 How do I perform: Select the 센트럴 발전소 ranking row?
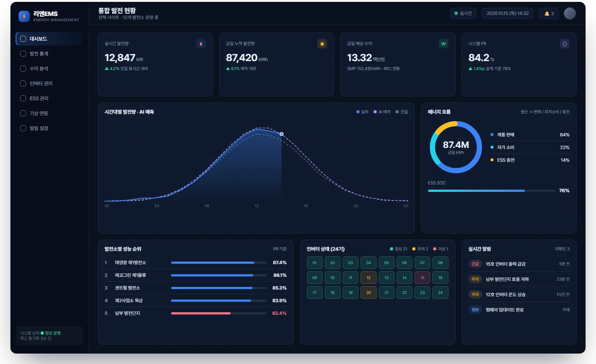(196, 288)
